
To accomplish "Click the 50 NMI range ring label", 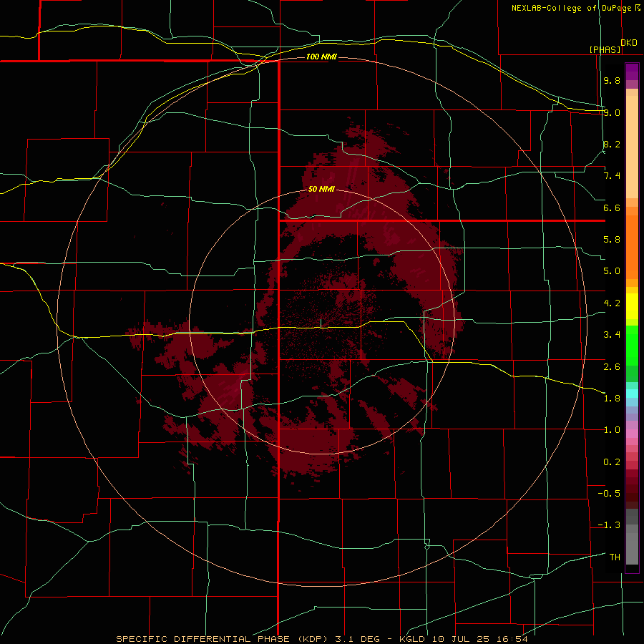I will coord(321,189).
